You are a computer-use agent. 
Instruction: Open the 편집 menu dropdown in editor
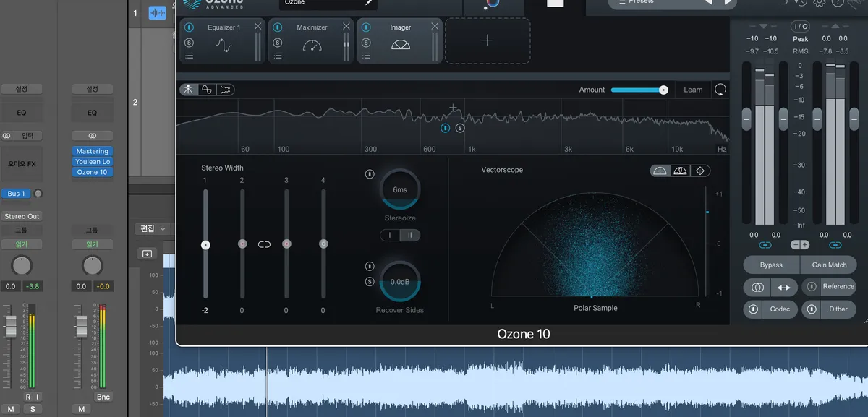(x=153, y=228)
